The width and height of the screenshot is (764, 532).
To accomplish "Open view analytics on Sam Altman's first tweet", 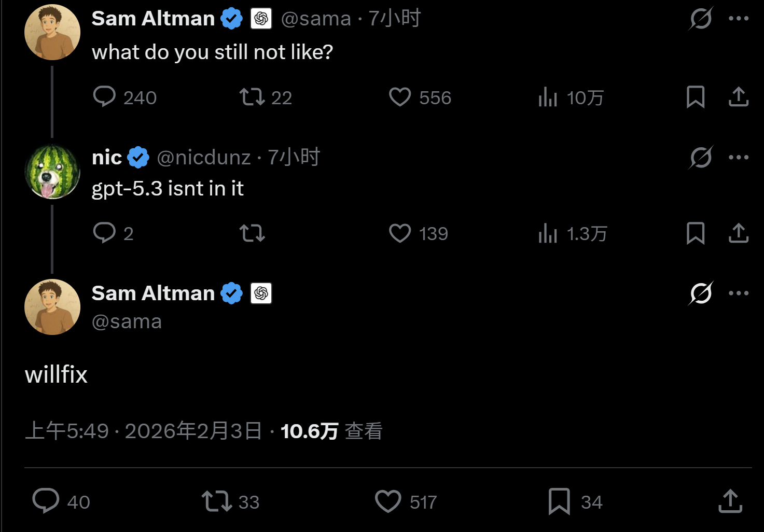I will [548, 97].
